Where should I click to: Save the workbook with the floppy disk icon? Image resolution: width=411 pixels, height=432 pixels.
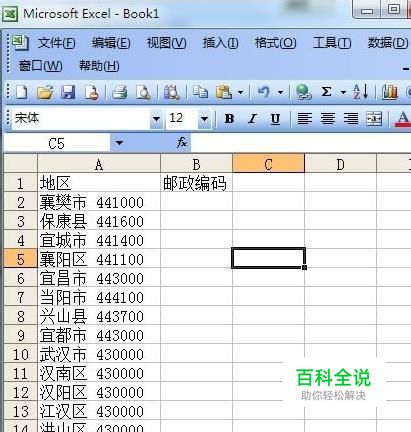(68, 92)
